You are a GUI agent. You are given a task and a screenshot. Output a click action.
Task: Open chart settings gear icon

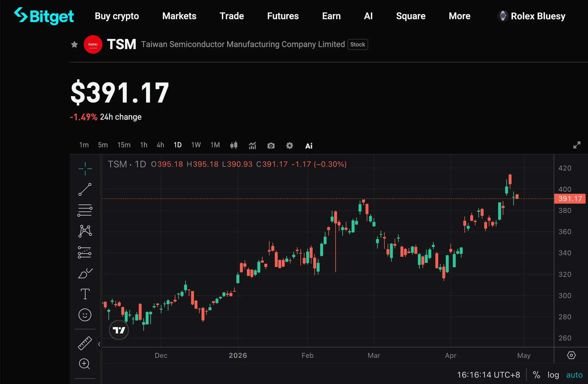[289, 146]
